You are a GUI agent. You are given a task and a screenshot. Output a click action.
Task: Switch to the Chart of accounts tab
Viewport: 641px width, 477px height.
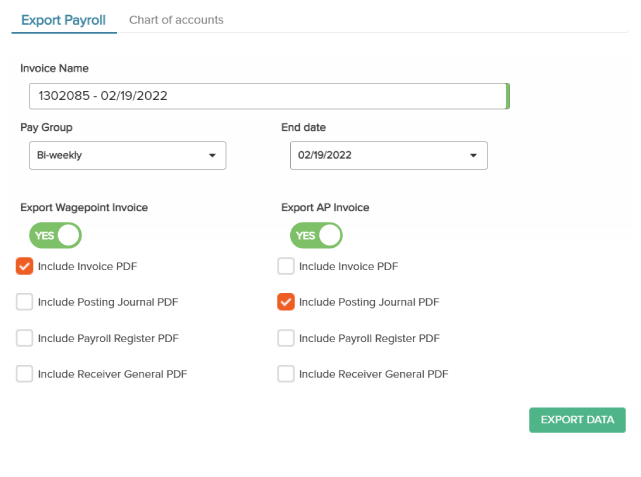[176, 20]
